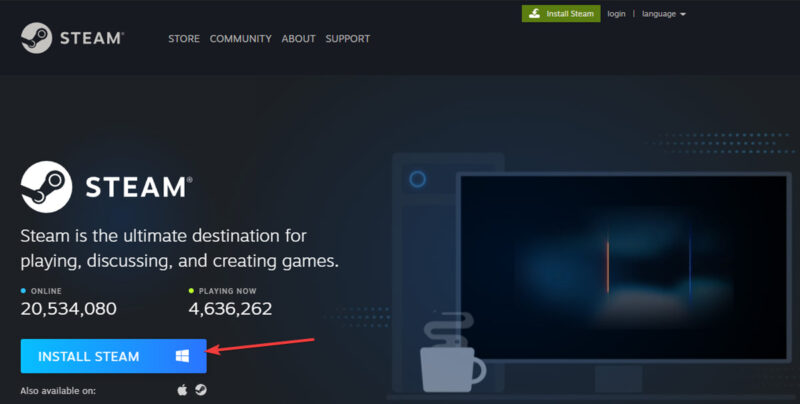
Task: Select the Apple macOS download icon
Action: 182,390
